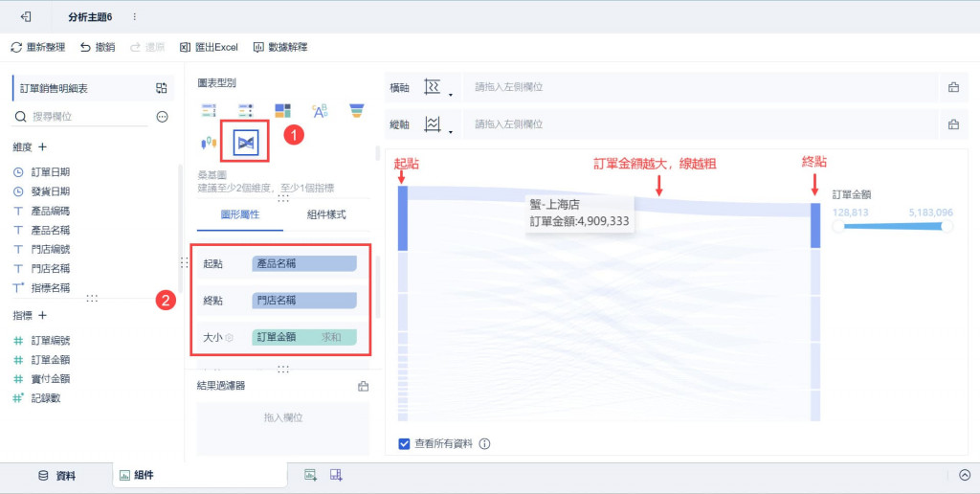Click the right handle of 訂單金額 range slider

[947, 226]
